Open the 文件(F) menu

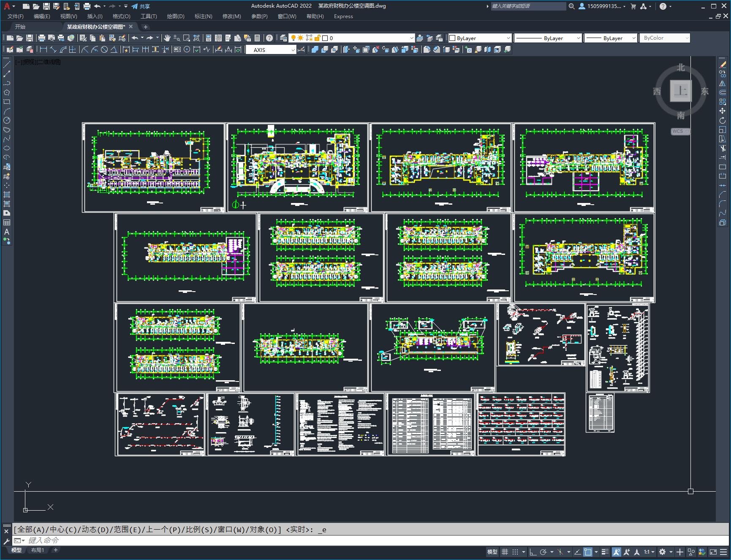[16, 16]
